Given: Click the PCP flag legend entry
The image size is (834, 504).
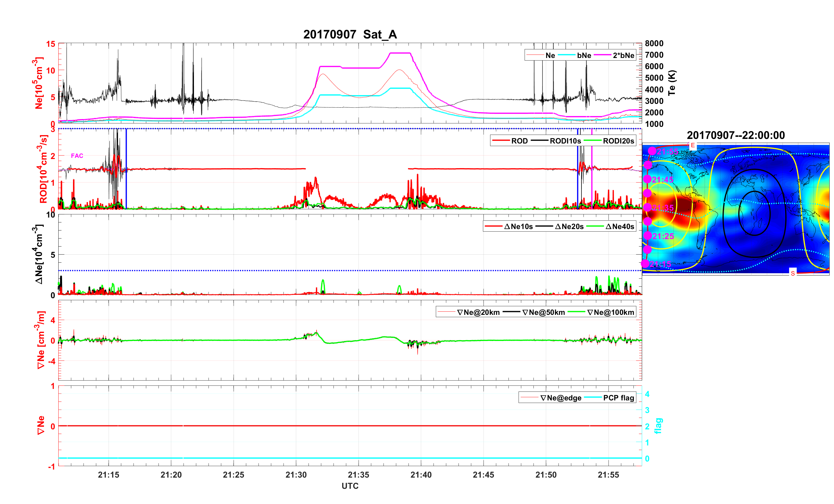Looking at the screenshot, I should [x=619, y=398].
